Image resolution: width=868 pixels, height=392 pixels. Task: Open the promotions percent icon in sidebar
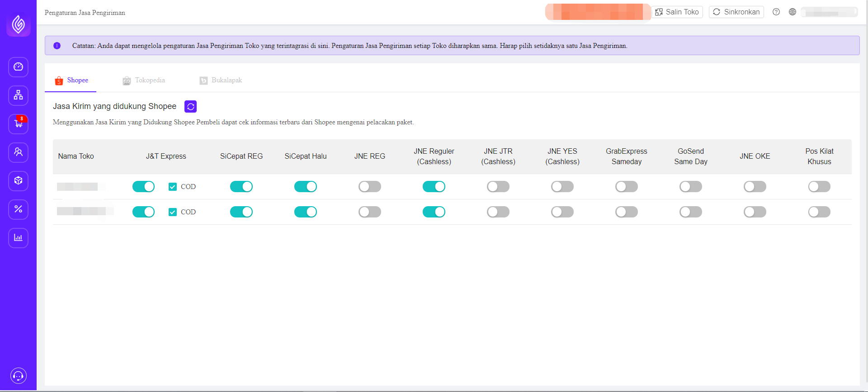click(18, 209)
